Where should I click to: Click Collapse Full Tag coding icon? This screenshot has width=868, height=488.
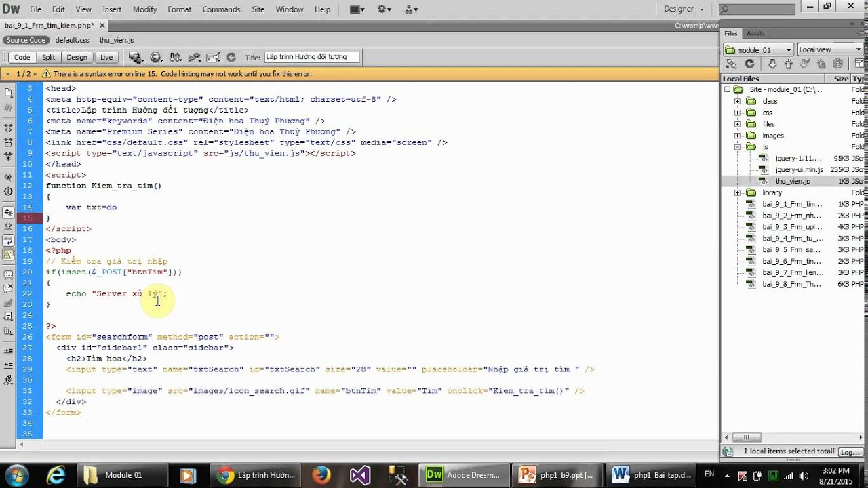coord(8,127)
